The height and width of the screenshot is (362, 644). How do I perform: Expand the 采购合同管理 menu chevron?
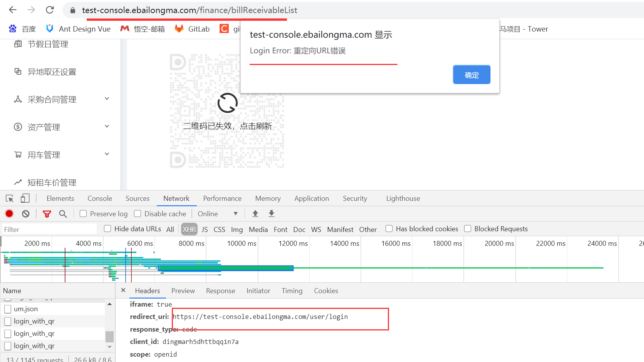tap(107, 99)
